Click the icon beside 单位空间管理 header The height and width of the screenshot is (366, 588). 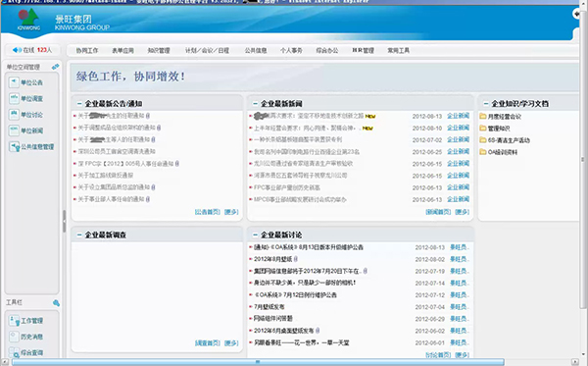[56, 67]
